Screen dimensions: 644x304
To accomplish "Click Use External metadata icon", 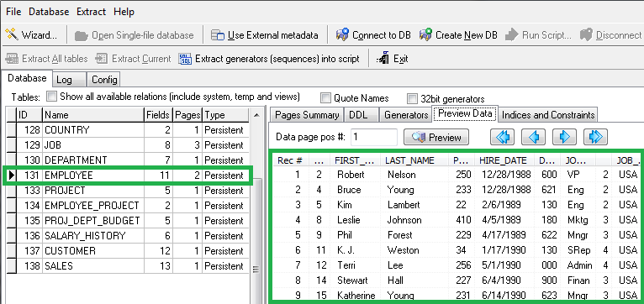I will point(217,35).
